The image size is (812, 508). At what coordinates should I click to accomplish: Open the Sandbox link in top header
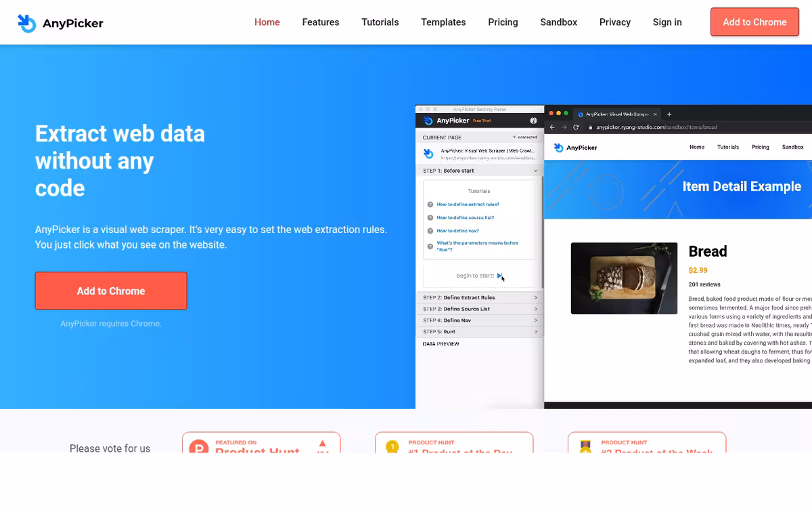click(x=559, y=22)
